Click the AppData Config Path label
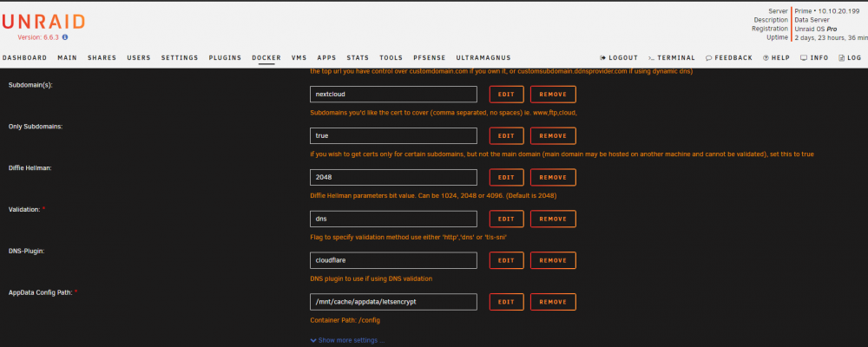The width and height of the screenshot is (868, 347). [41, 292]
